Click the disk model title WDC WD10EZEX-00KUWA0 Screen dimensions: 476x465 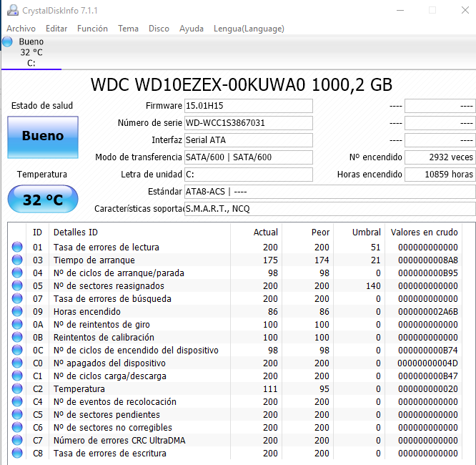pos(198,85)
